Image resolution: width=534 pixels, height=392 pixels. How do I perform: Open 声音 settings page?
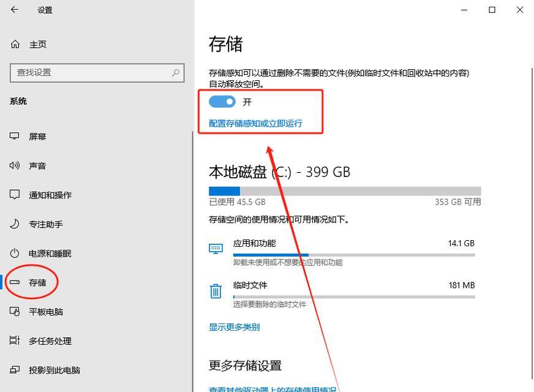pos(97,165)
